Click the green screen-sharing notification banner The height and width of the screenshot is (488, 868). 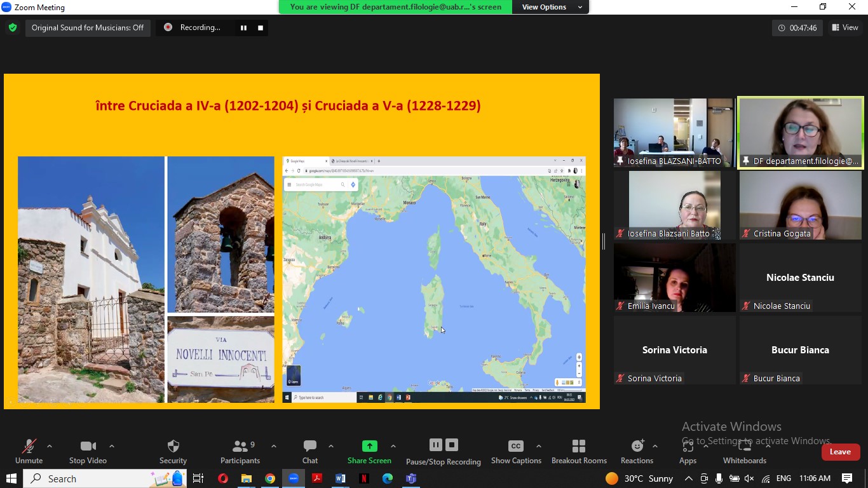point(395,7)
